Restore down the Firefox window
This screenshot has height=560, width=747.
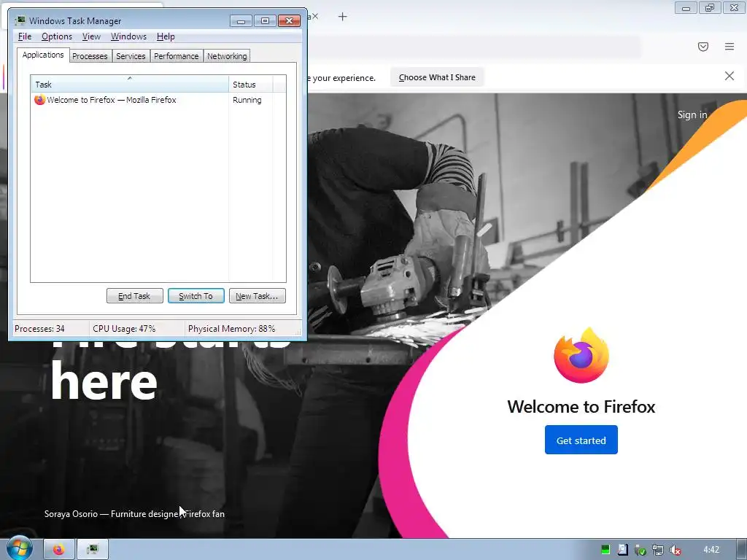[710, 7]
